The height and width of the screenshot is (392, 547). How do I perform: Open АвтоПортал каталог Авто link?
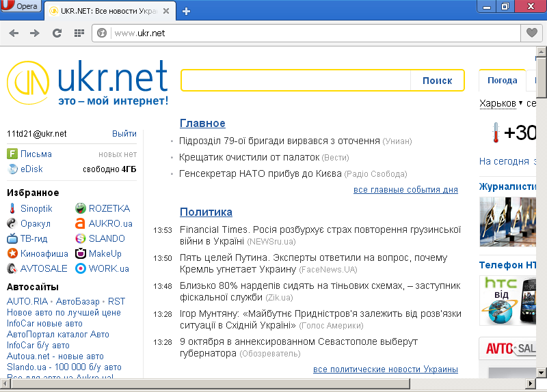click(58, 334)
